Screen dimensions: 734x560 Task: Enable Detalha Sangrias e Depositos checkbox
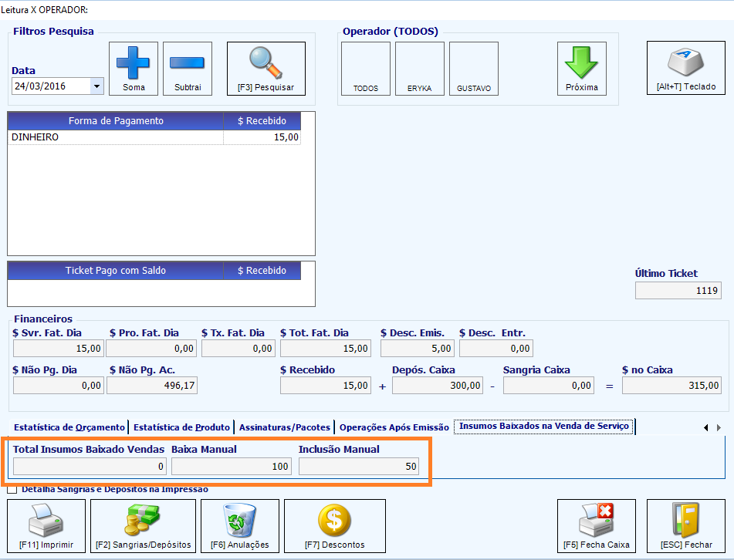click(12, 490)
